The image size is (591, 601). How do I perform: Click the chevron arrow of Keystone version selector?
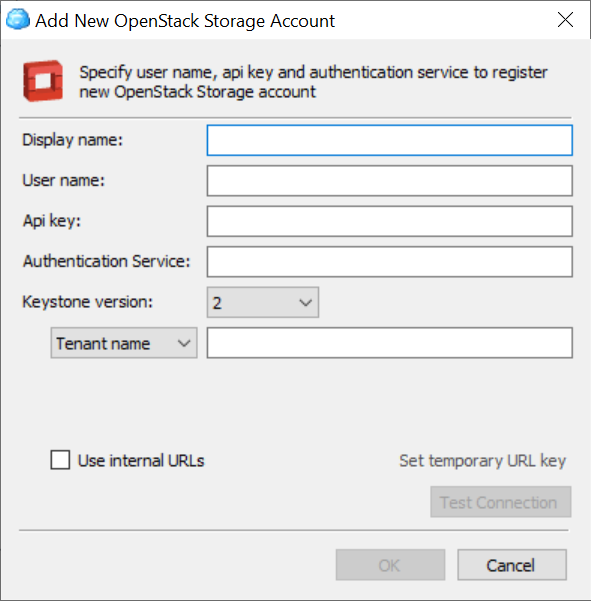click(x=305, y=303)
